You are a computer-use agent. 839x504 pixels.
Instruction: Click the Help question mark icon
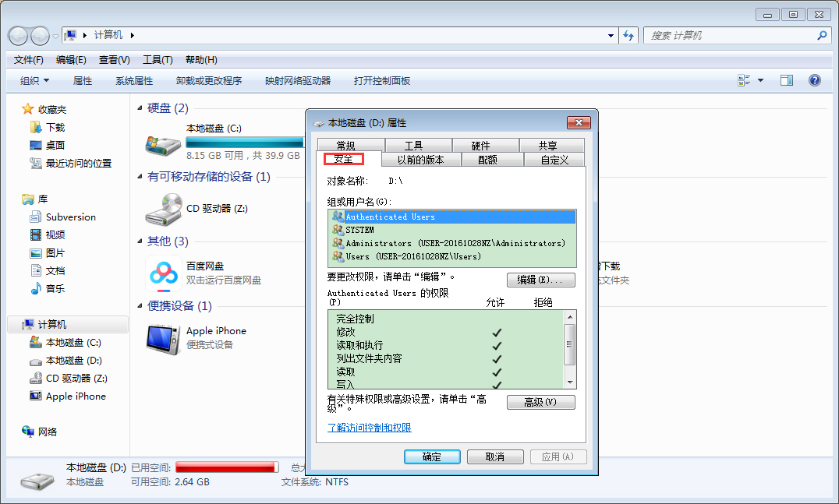815,80
